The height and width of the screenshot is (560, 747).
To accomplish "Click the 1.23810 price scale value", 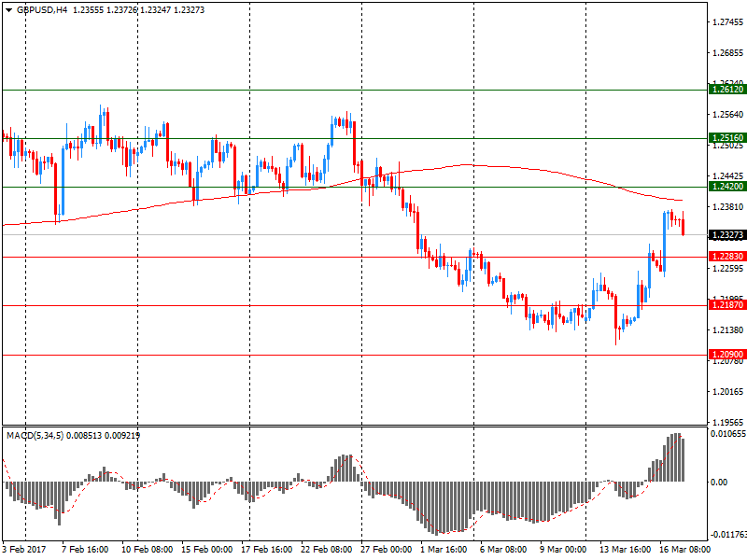I will pyautogui.click(x=727, y=206).
